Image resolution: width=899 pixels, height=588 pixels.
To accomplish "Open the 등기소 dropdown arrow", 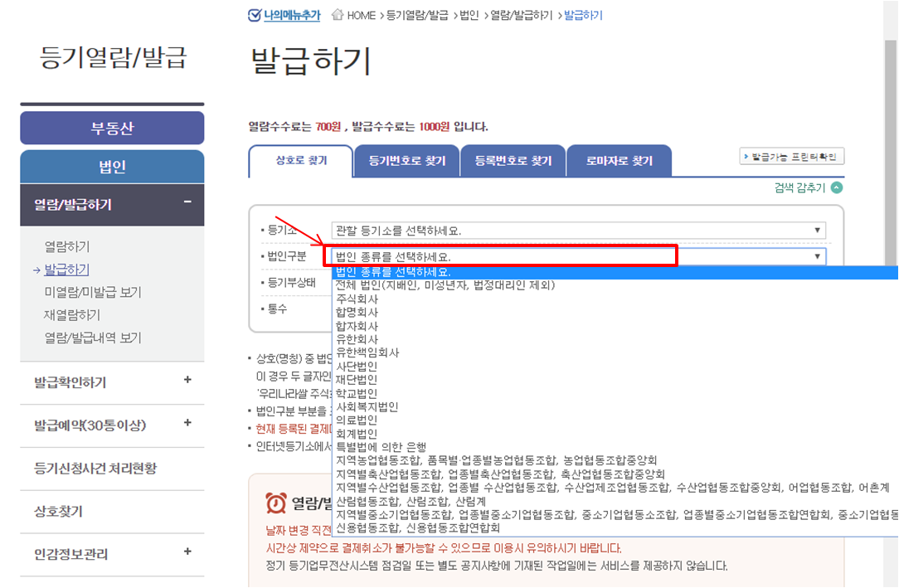I will tap(817, 231).
